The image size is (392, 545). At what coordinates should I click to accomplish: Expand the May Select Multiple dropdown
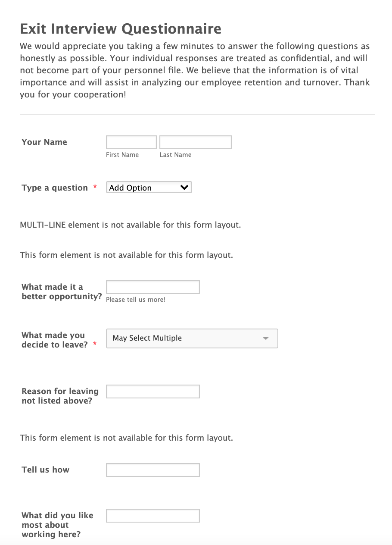coord(192,338)
